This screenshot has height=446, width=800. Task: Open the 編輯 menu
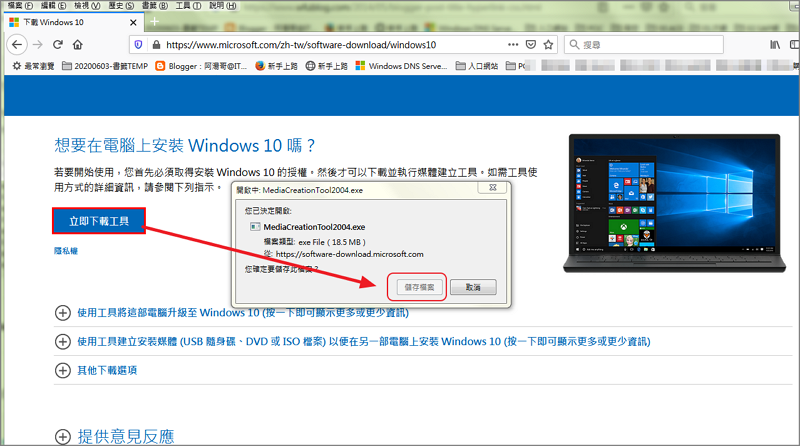pos(54,6)
